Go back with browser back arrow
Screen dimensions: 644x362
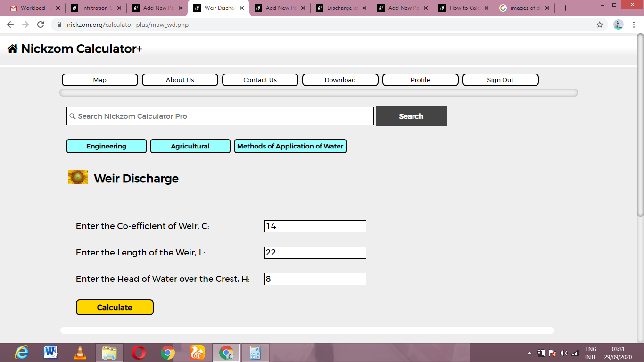(x=10, y=25)
